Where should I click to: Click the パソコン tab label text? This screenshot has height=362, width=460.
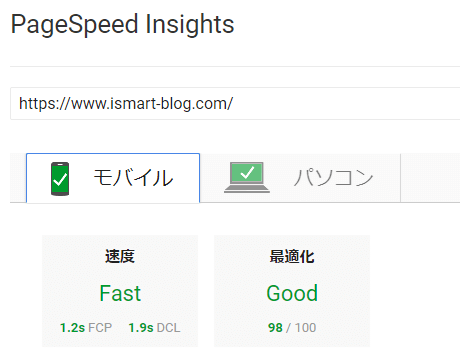click(334, 178)
